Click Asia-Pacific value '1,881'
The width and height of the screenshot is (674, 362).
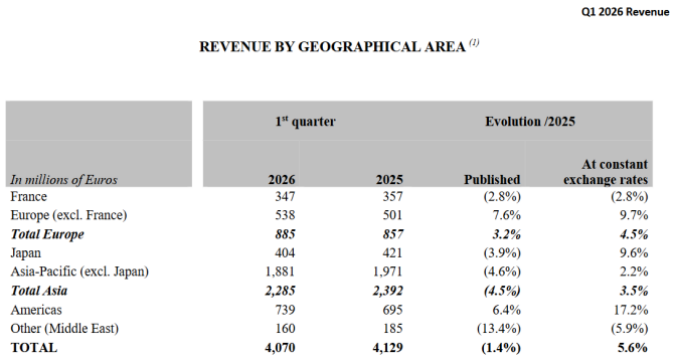click(x=280, y=272)
